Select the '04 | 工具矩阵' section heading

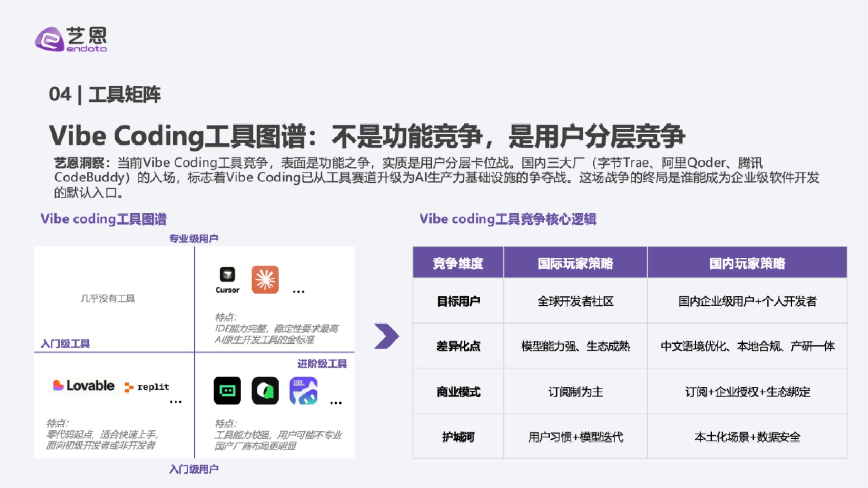(105, 95)
